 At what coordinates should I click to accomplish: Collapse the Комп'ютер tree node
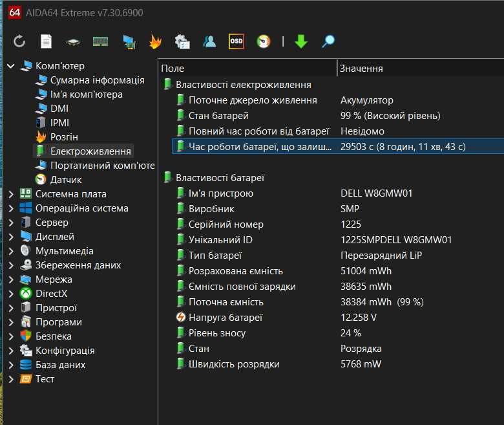click(11, 66)
